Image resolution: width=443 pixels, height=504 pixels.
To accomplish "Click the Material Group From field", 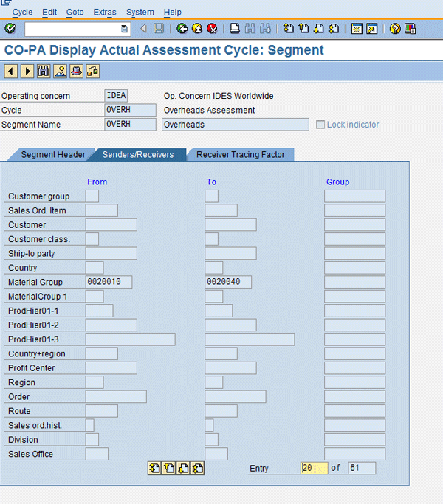I will [x=109, y=282].
